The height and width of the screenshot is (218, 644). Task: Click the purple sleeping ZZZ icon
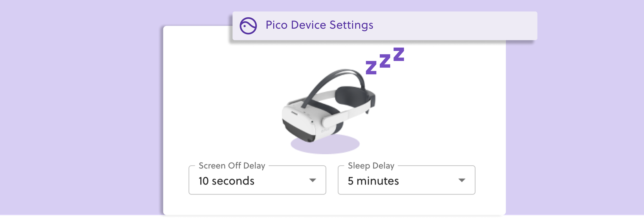coord(385,61)
